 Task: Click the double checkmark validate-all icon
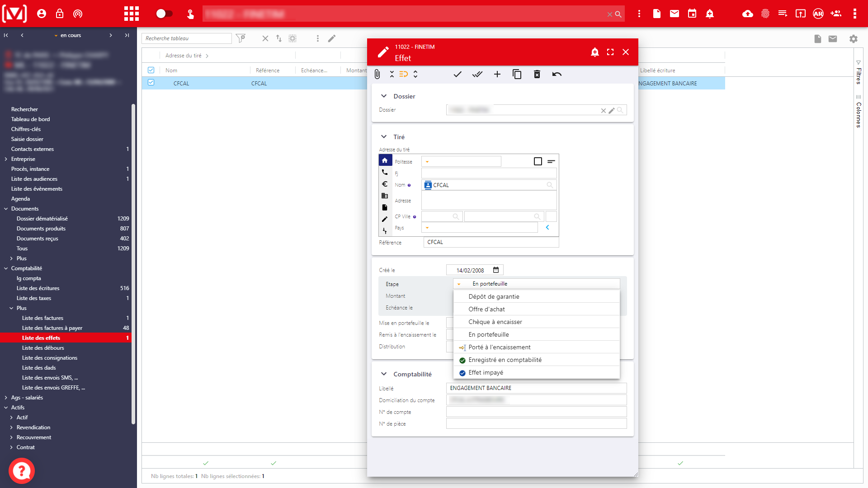click(x=477, y=74)
